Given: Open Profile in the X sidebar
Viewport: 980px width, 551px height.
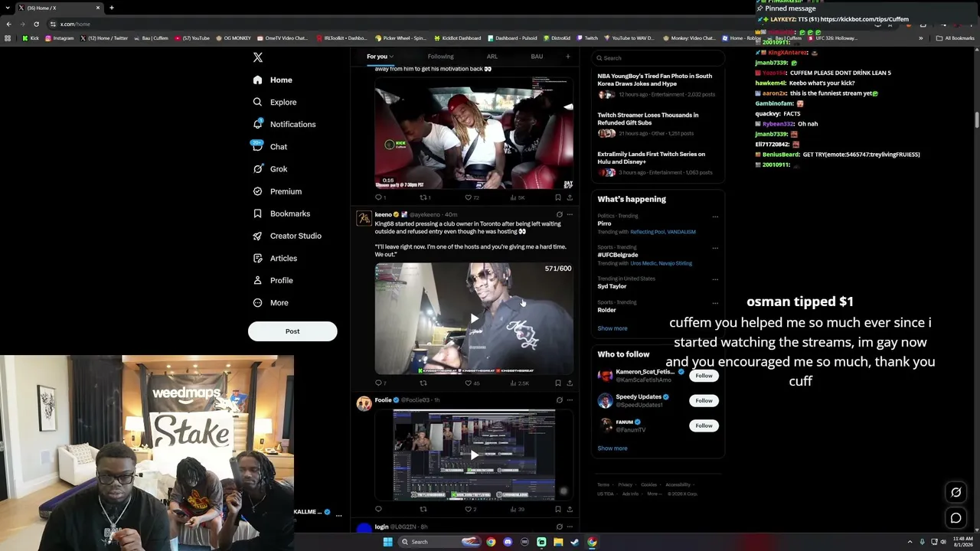Looking at the screenshot, I should 273,280.
